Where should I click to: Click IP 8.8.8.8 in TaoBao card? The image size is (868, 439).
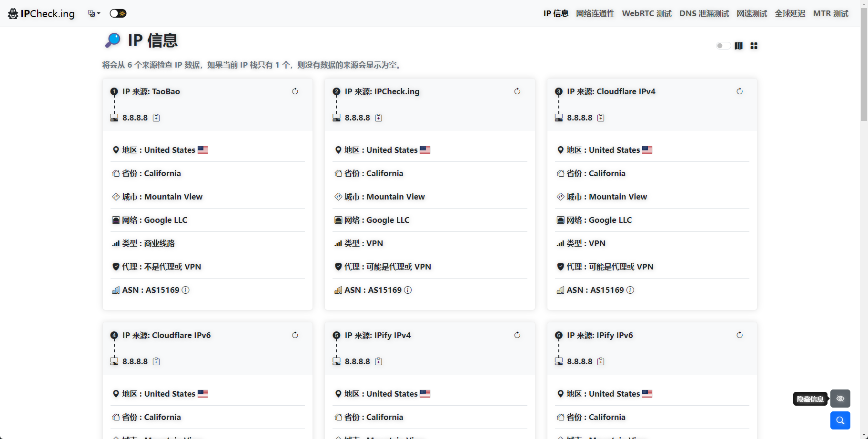[x=135, y=118]
